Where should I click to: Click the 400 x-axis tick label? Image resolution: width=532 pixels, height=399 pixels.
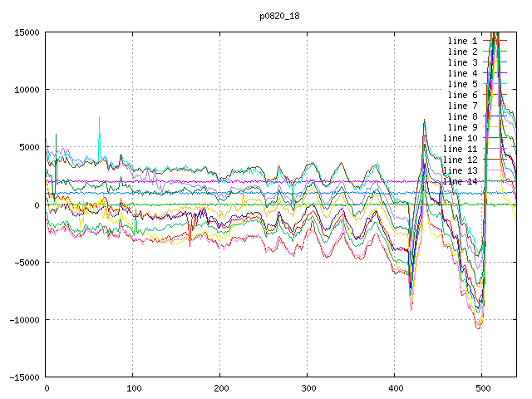click(395, 388)
